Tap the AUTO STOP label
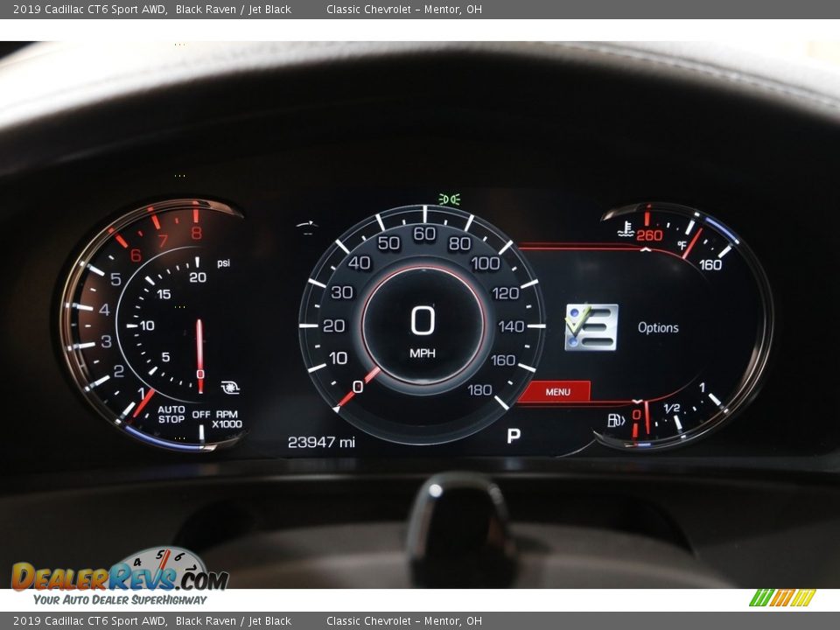This screenshot has width=840, height=630. pyautogui.click(x=171, y=414)
